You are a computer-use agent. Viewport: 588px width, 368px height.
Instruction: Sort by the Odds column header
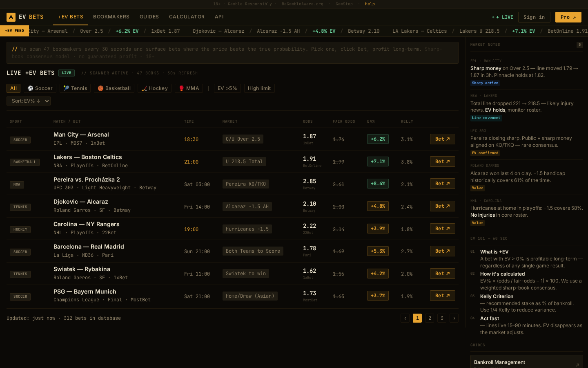(308, 121)
